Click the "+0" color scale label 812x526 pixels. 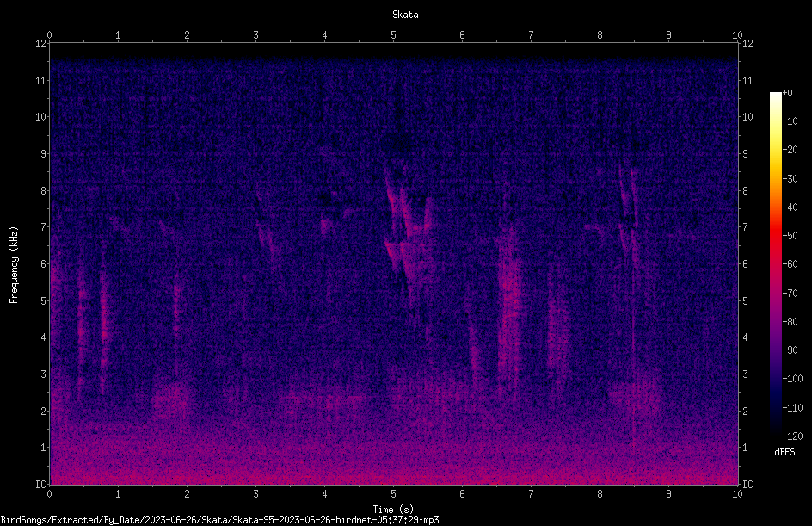[x=788, y=93]
